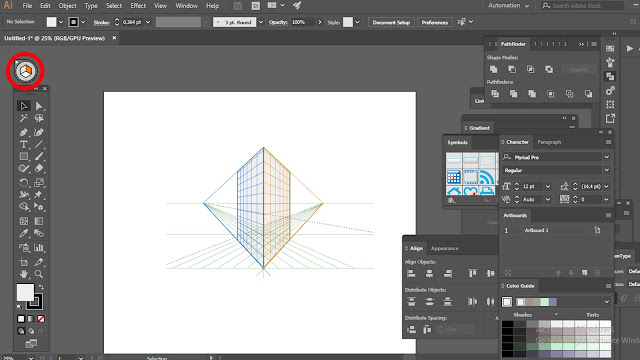The image size is (640, 360).
Task: Enable Draw Normal mode
Action: 21,331
